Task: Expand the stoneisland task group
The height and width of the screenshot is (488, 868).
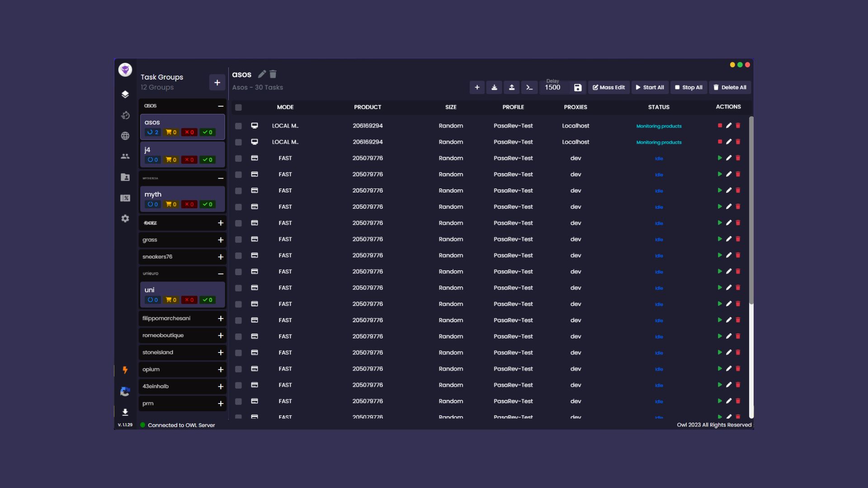Action: 221,352
